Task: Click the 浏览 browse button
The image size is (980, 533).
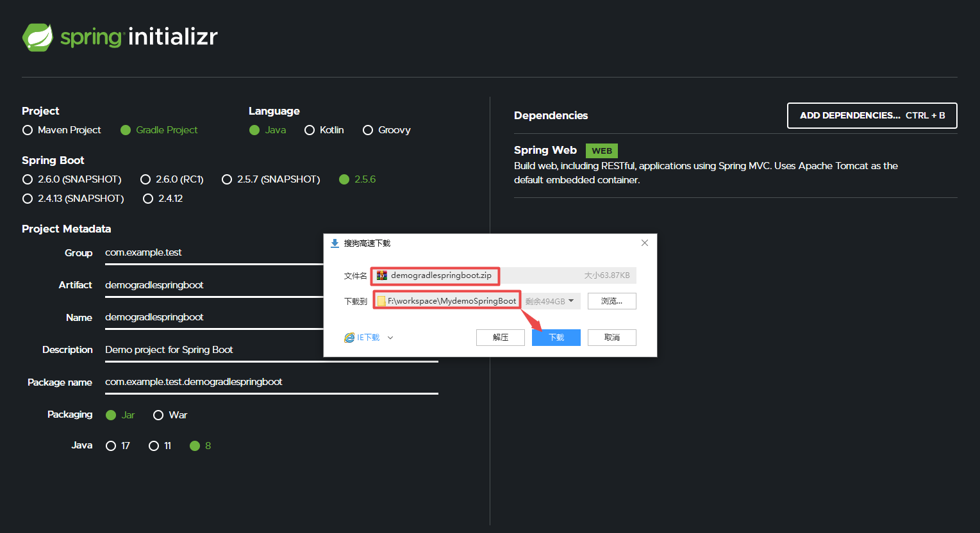Action: (611, 300)
